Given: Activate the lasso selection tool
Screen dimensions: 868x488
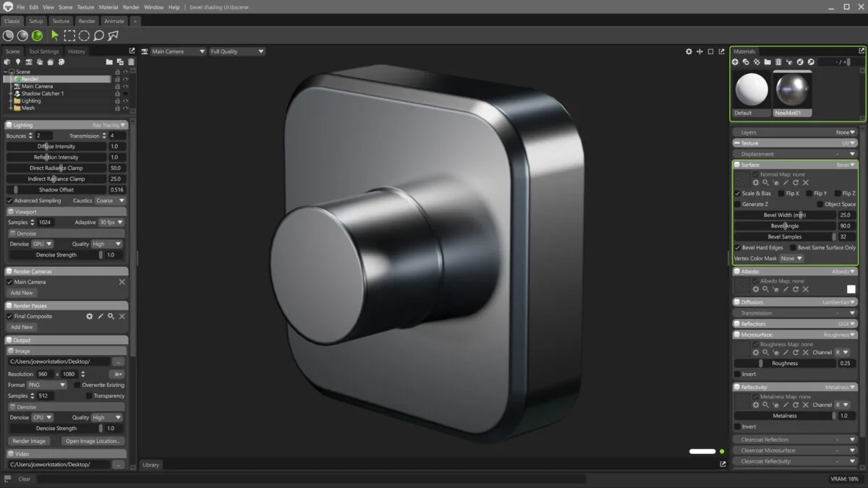Looking at the screenshot, I should [x=98, y=35].
